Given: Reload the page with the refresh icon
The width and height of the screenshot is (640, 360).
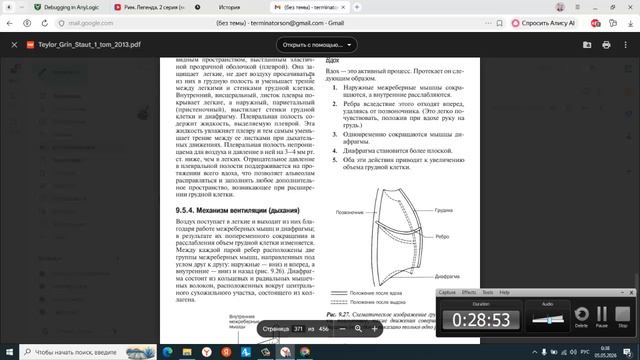Looking at the screenshot, I should (44, 23).
